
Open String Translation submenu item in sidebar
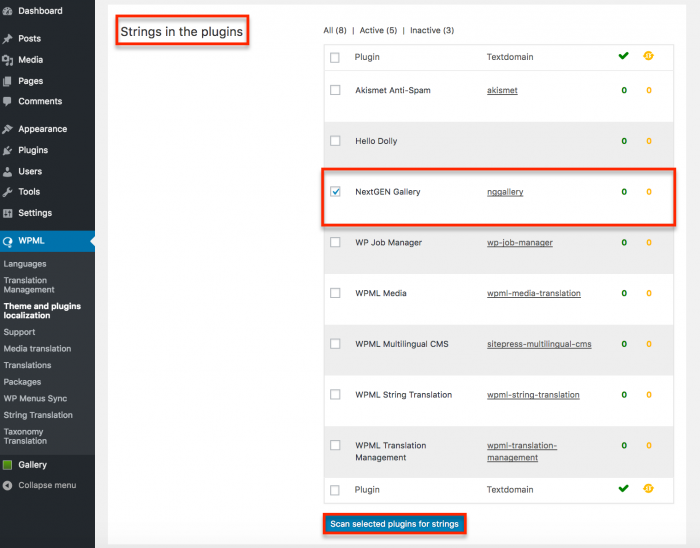[x=38, y=415]
